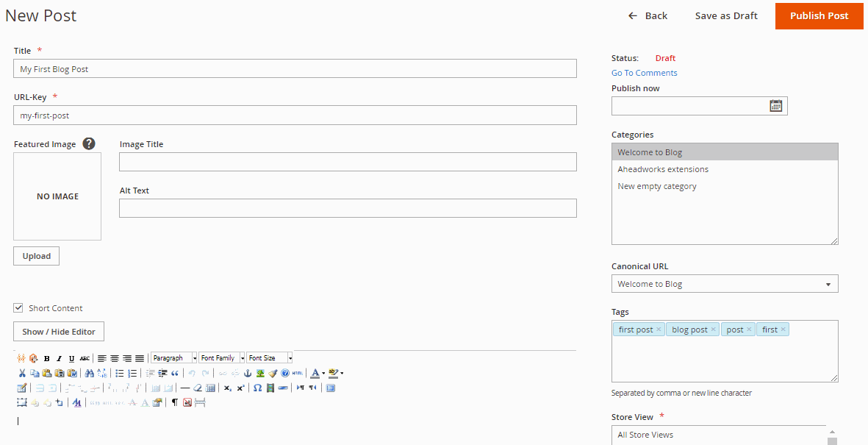868x445 pixels.
Task: Open the Paragraph format dropdown
Action: pos(174,358)
